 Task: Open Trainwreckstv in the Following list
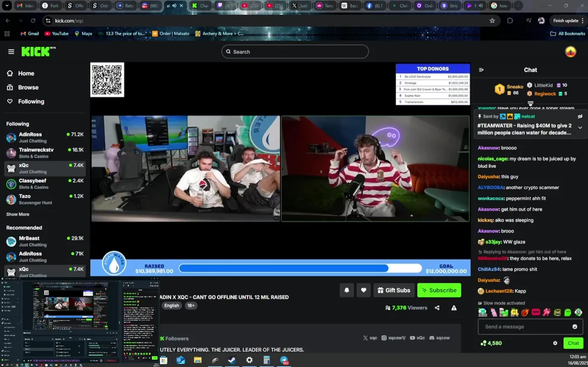click(45, 153)
